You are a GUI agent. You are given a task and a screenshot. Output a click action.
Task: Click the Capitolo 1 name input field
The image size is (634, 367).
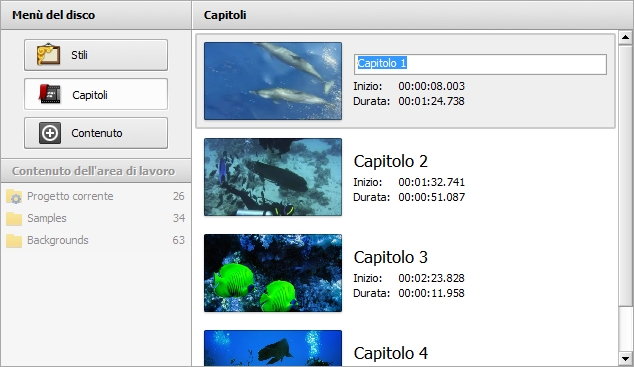480,64
